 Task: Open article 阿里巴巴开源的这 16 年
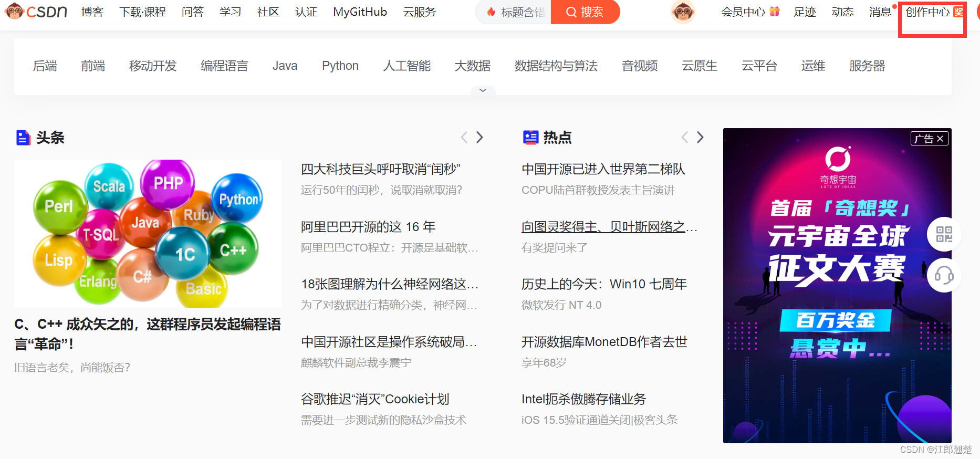pyautogui.click(x=368, y=227)
